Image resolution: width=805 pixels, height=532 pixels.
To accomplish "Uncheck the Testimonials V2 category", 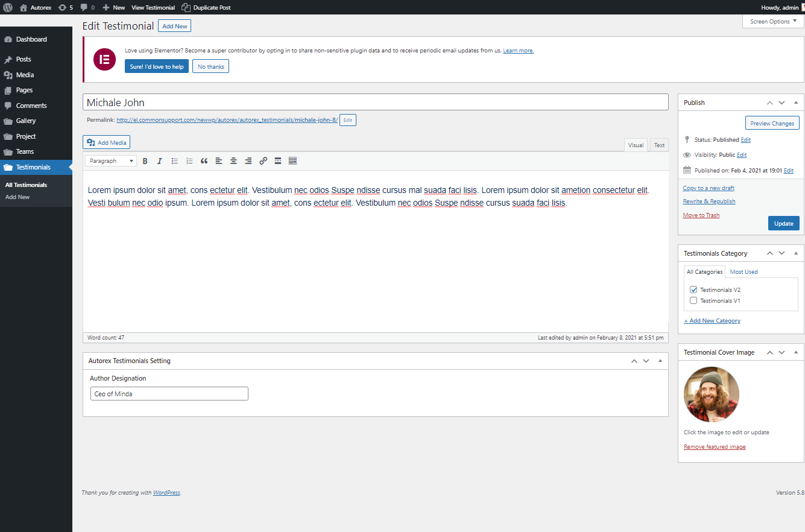I will coord(693,290).
